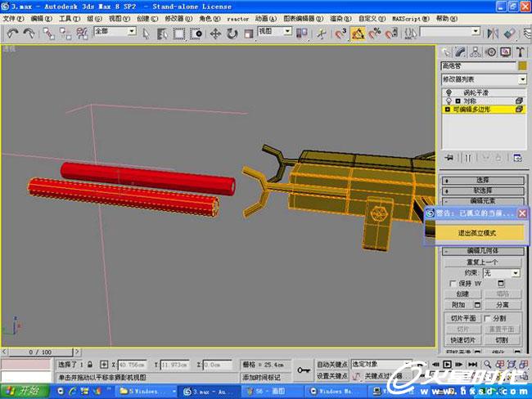Click the Bind to Space Warp icon

(82, 34)
